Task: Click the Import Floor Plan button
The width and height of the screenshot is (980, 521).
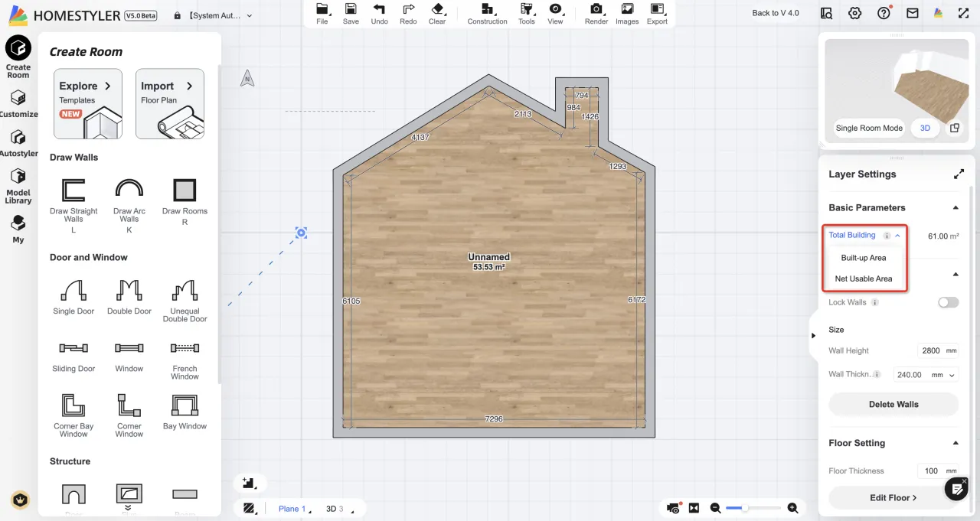Action: click(x=170, y=104)
